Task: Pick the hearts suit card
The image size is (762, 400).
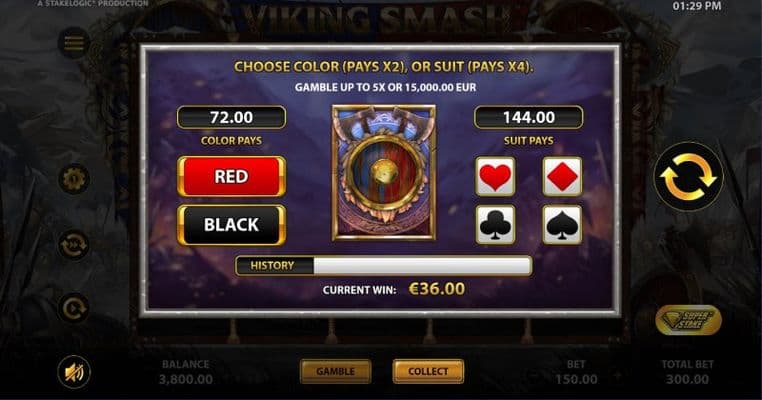Action: point(495,176)
